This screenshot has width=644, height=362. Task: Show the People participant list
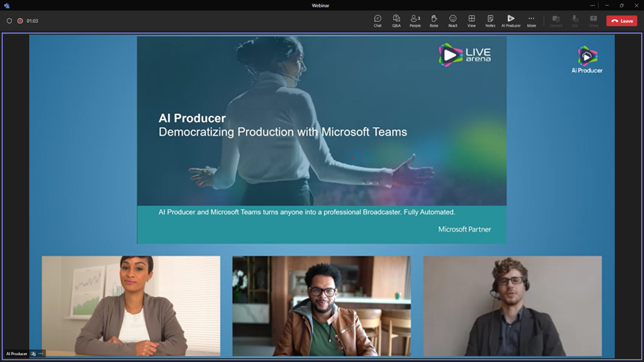pyautogui.click(x=415, y=21)
